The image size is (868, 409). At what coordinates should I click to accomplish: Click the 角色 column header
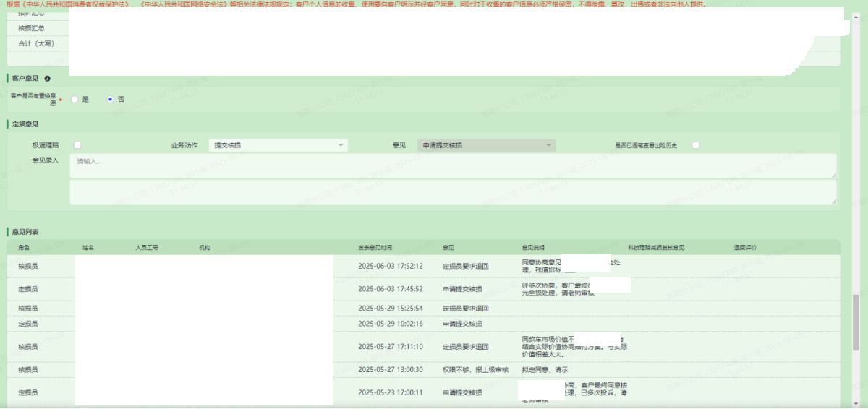(x=24, y=248)
